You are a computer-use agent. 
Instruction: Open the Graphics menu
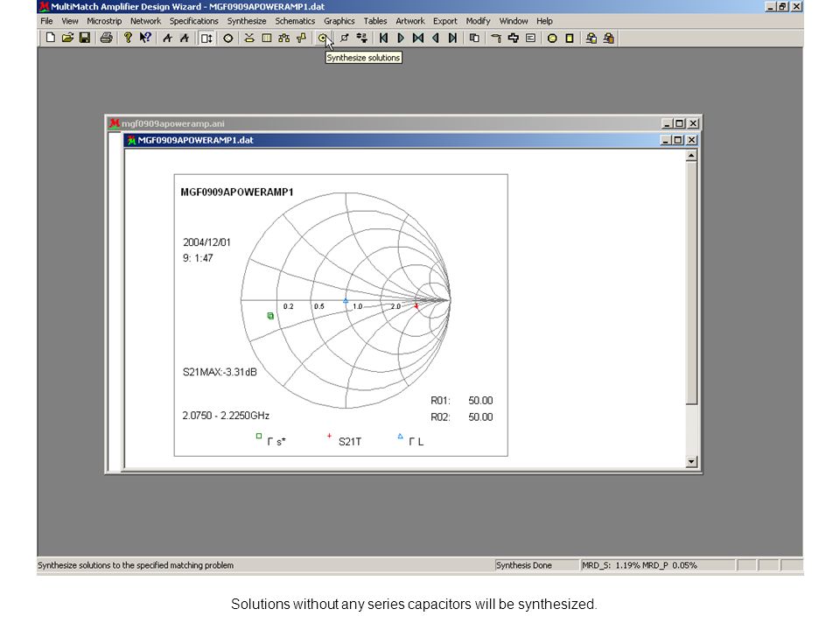click(339, 21)
